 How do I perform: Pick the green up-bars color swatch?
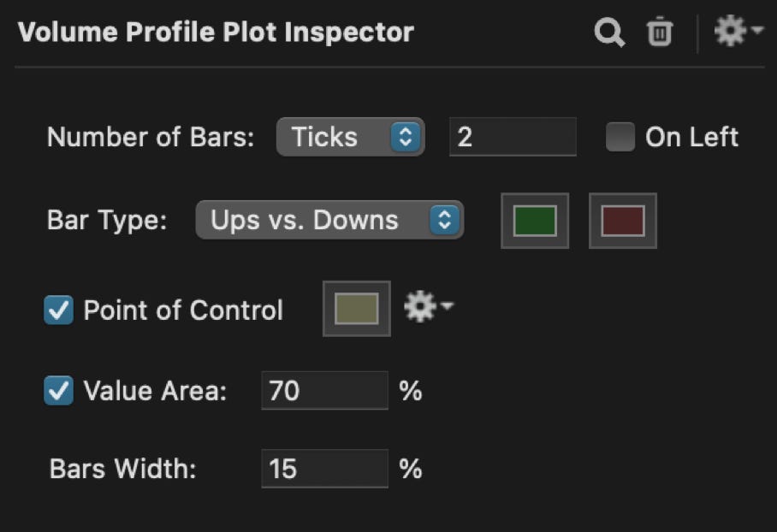(535, 221)
